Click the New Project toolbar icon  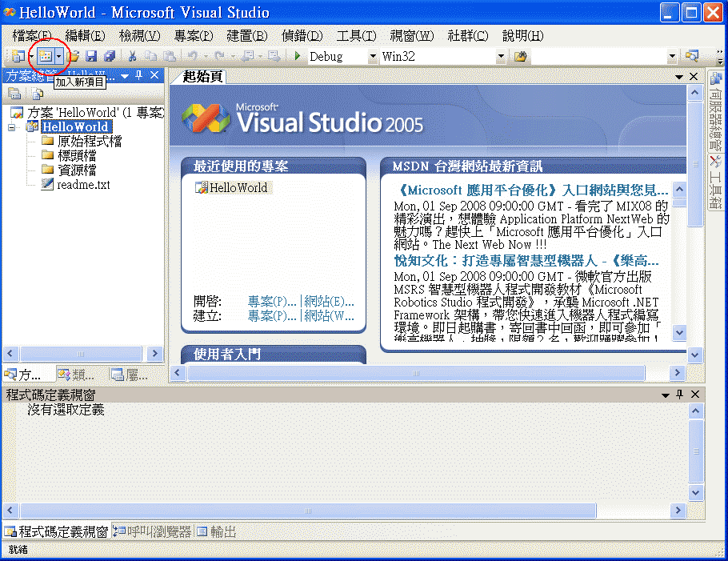coord(18,56)
